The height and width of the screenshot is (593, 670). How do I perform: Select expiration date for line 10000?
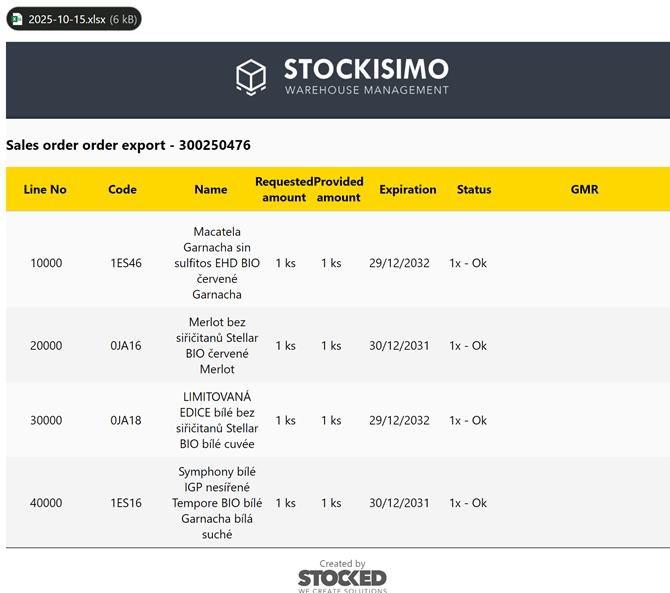tap(399, 263)
